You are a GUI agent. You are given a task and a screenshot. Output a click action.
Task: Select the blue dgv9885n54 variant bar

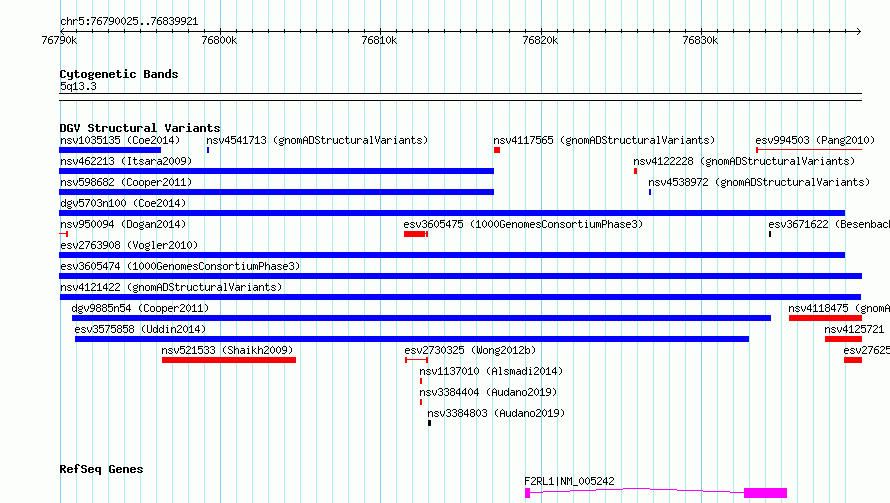click(x=421, y=318)
